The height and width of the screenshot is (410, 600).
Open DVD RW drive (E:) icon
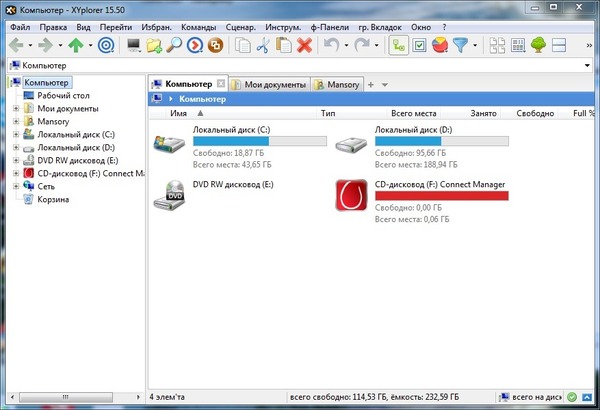point(169,194)
